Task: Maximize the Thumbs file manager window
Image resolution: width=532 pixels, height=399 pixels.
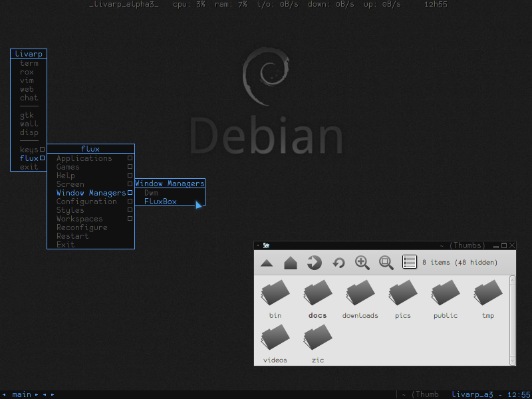Action: point(504,245)
